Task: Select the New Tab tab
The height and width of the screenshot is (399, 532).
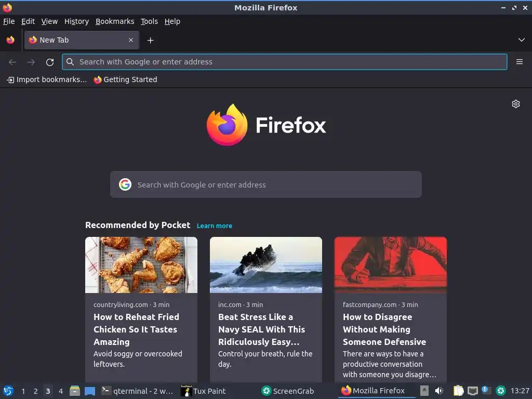Action: pos(82,40)
